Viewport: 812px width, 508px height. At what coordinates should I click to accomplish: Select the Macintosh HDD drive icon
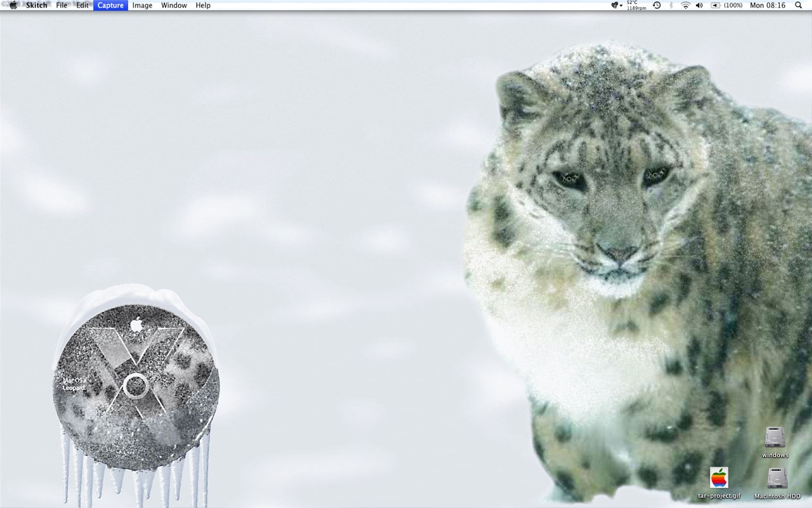pos(777,478)
